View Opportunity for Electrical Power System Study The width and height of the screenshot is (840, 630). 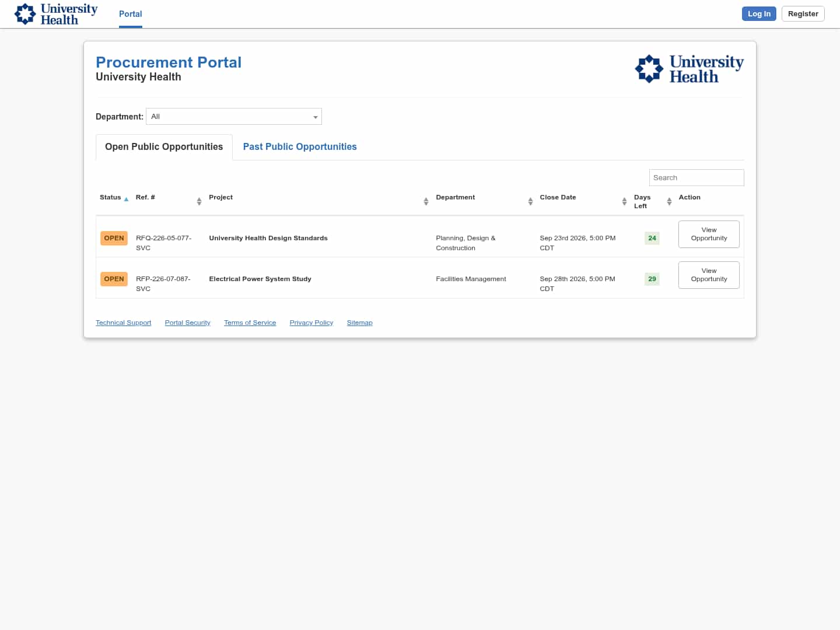(x=709, y=275)
